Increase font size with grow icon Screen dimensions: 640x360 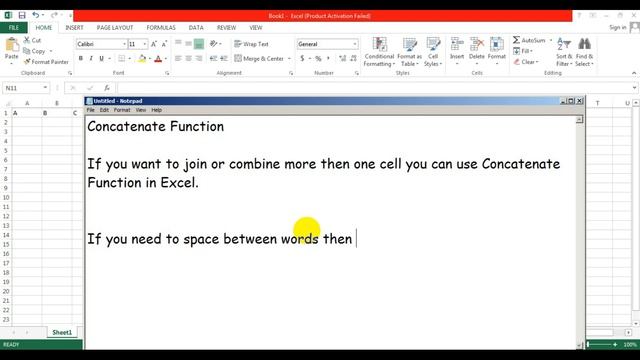tap(154, 44)
